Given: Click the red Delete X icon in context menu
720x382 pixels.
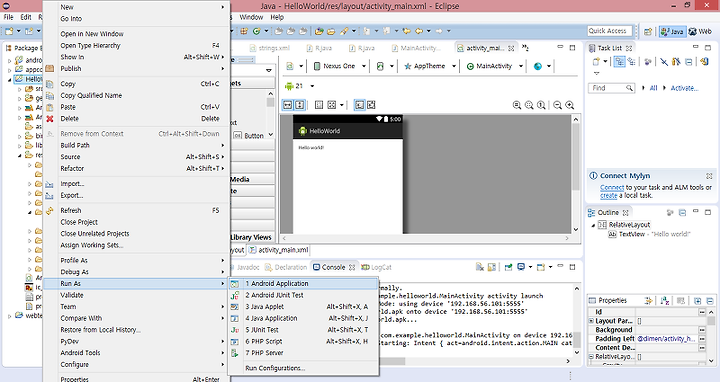Looking at the screenshot, I should (50, 118).
